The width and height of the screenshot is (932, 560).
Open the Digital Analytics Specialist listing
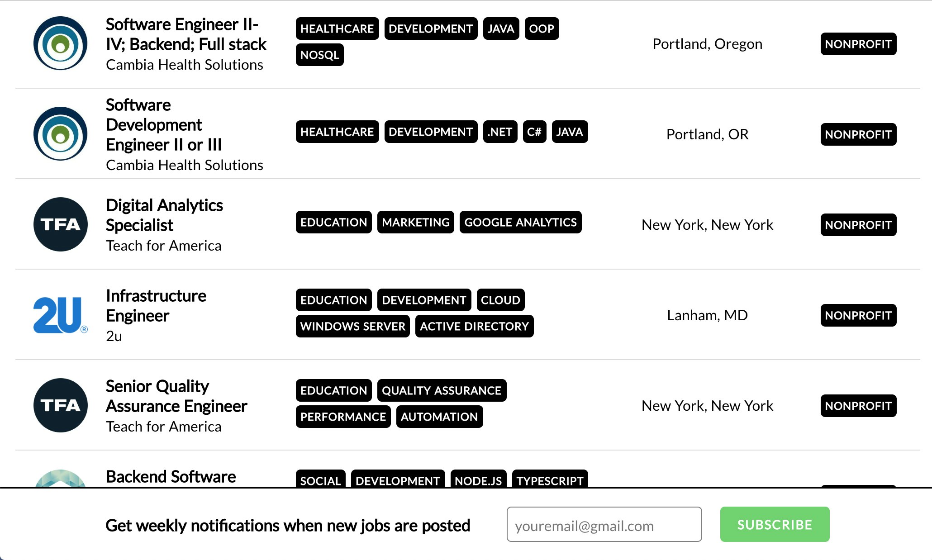coord(164,215)
